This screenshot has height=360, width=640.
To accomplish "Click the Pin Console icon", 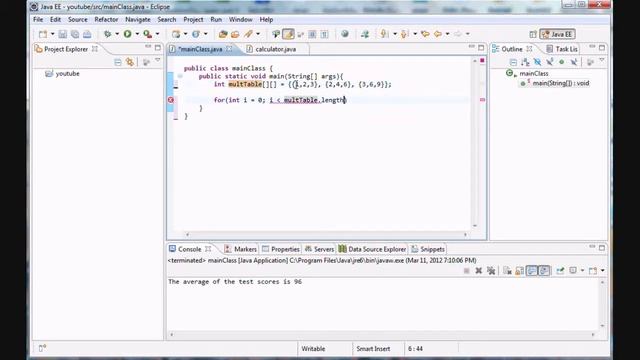I will 560,271.
